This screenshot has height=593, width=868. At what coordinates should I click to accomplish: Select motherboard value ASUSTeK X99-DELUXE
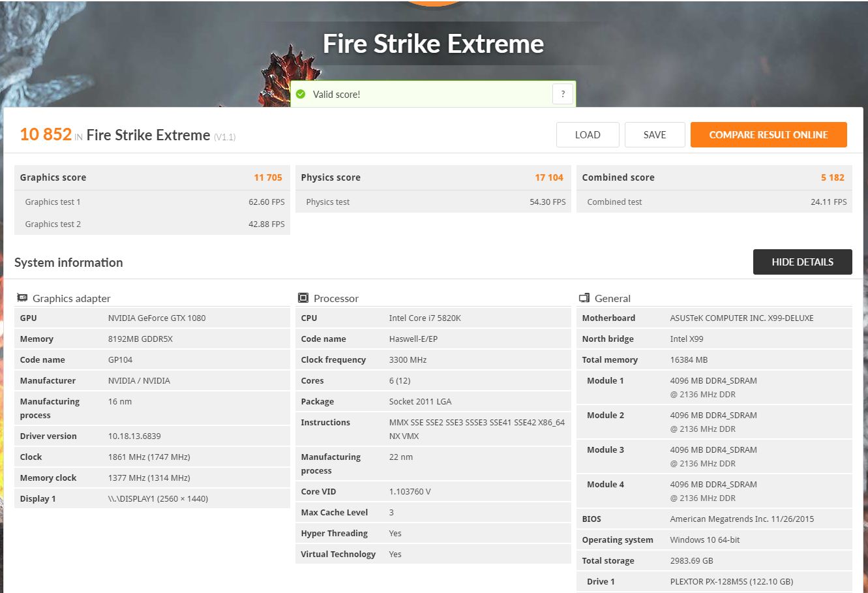[742, 318]
